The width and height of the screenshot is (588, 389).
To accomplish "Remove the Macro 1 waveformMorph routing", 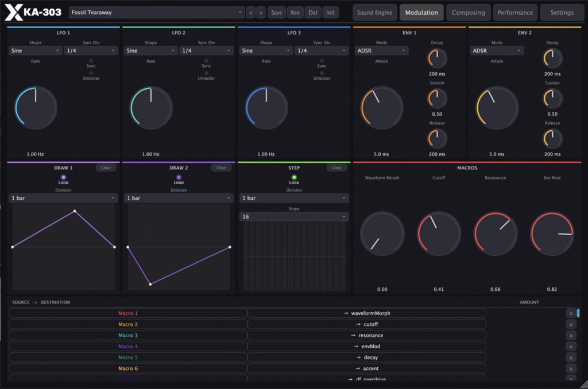I will 571,313.
